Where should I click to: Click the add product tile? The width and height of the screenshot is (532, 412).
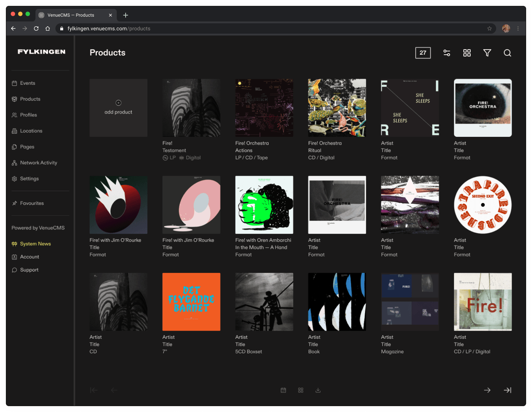[119, 108]
